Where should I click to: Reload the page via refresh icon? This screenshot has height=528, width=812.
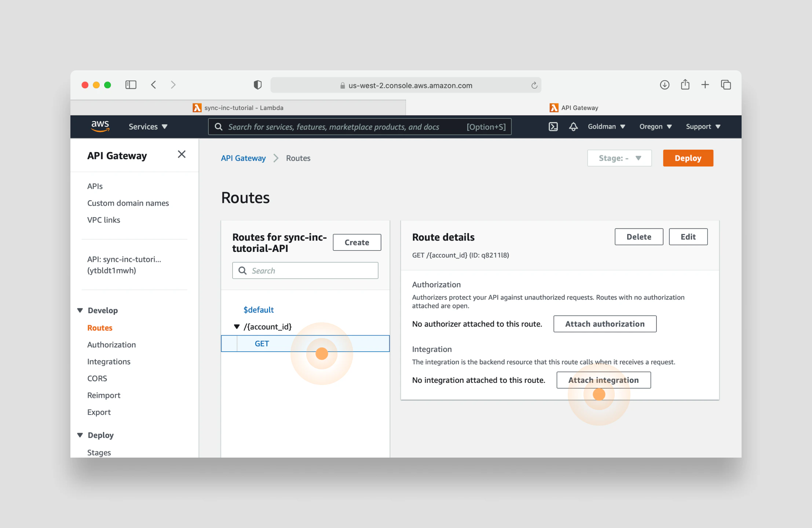point(534,85)
